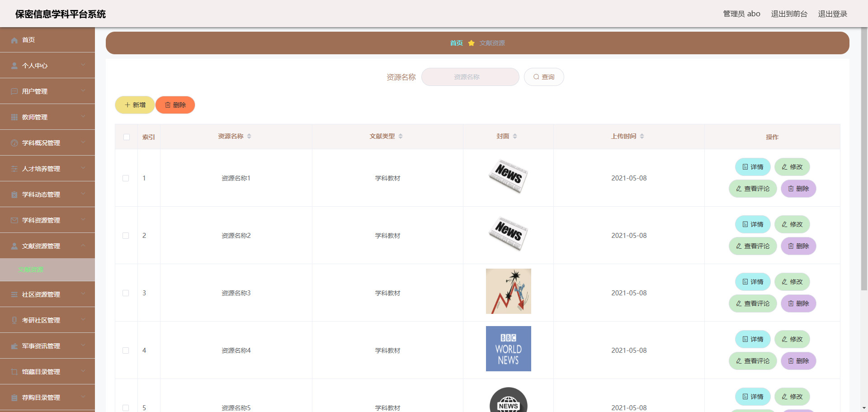Click the page vertical scrollbar thumb
Screen dimensions: 868x412
864,159
